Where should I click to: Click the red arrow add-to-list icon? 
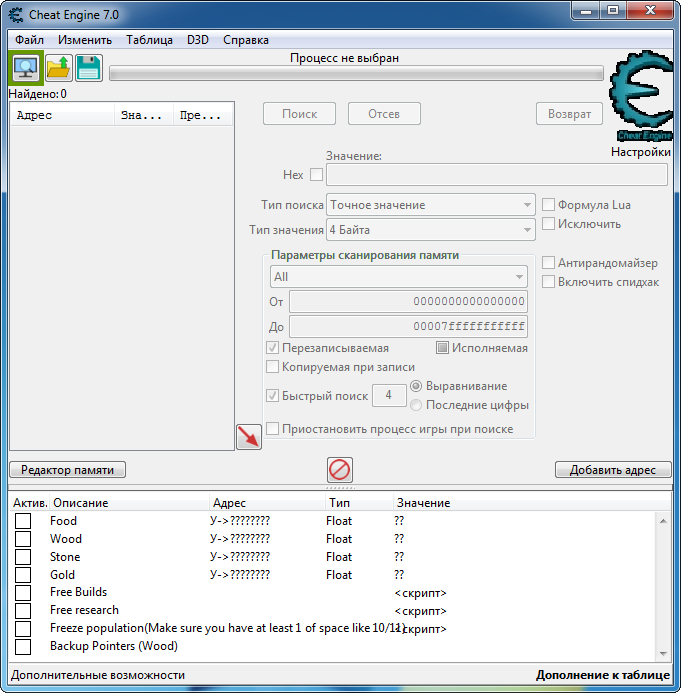(249, 437)
